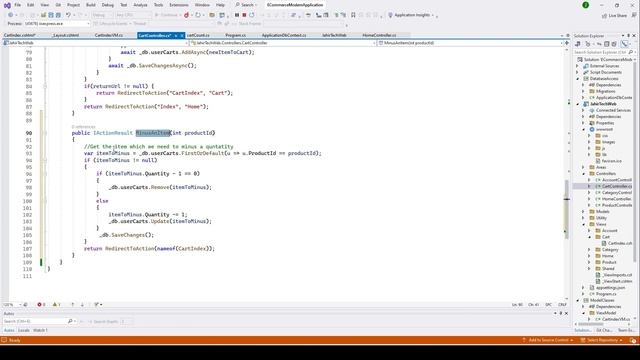Click Select Repository in status bar
This screenshot has width=640, height=360.
[x=602, y=340]
